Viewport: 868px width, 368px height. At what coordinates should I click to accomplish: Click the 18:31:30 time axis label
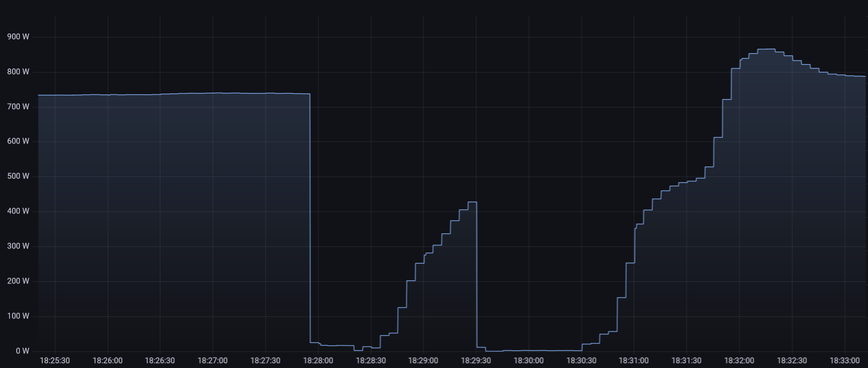pos(686,361)
